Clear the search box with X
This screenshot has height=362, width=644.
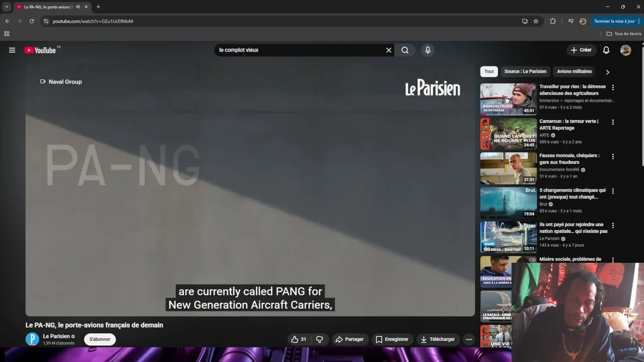coord(388,50)
